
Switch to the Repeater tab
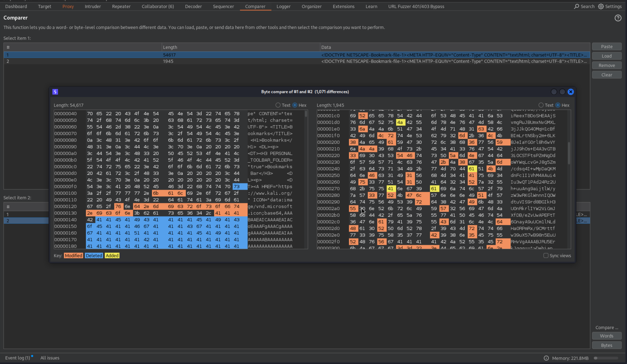pyautogui.click(x=121, y=6)
